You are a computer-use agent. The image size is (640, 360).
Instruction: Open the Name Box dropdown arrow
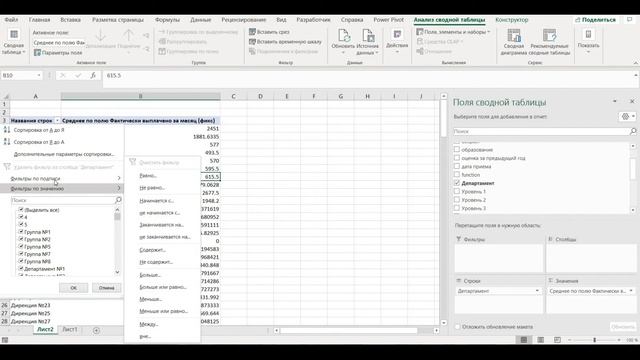coord(39,76)
